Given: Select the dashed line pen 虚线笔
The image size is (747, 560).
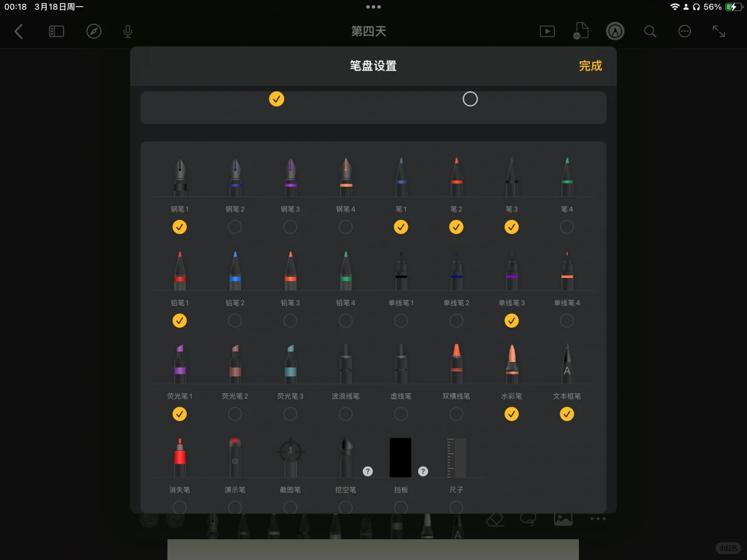Looking at the screenshot, I should click(400, 363).
